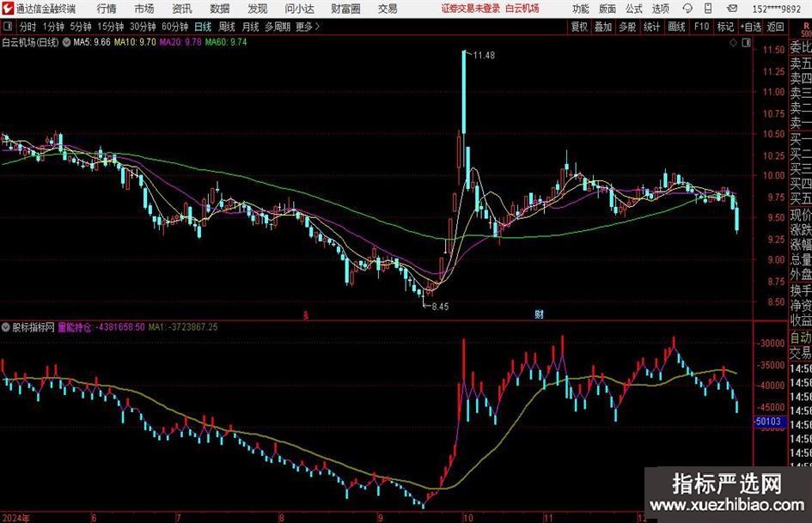
Task: Open the mail envelope icon
Action: (732, 9)
